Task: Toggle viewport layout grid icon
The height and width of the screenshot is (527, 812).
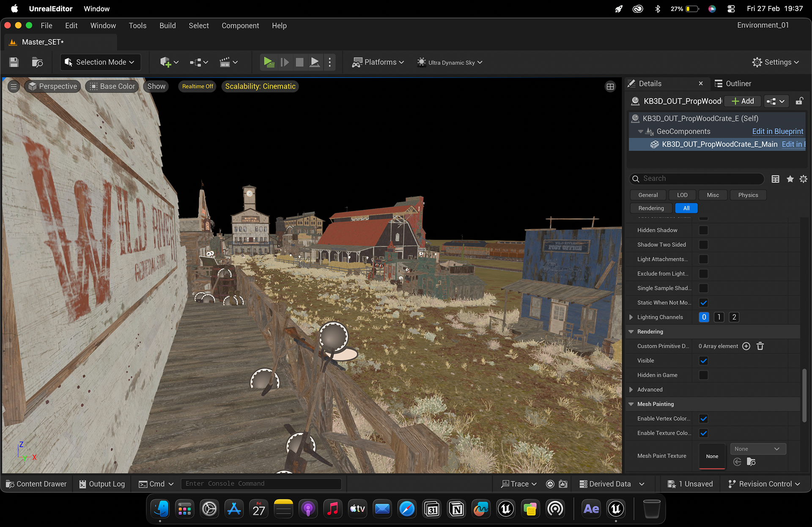Action: (x=610, y=87)
